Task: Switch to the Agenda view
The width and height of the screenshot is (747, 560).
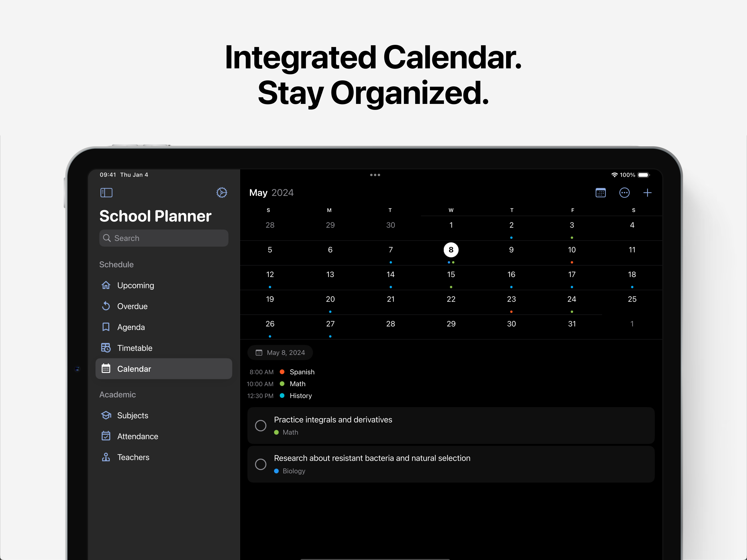Action: click(x=131, y=326)
